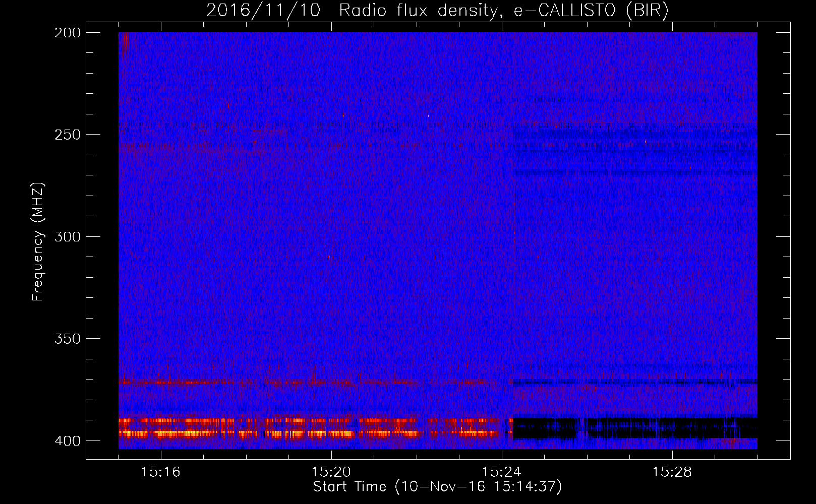Click the '350' frequency tick label
The height and width of the screenshot is (504, 816).
coord(68,338)
